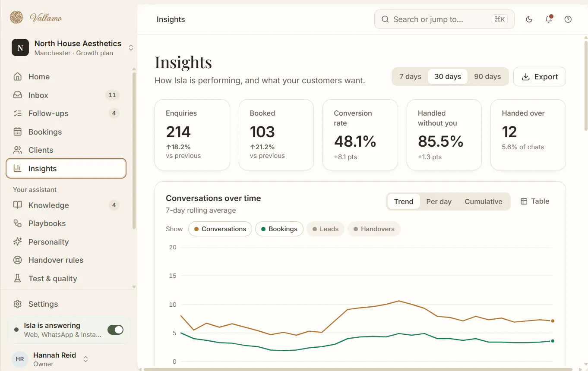Select the 7 days range

(x=410, y=77)
